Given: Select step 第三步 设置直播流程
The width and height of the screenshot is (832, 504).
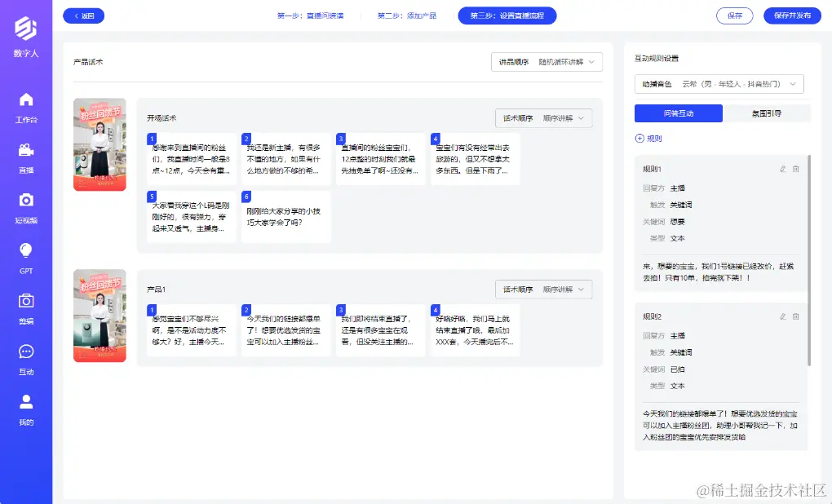Looking at the screenshot, I should (x=507, y=16).
